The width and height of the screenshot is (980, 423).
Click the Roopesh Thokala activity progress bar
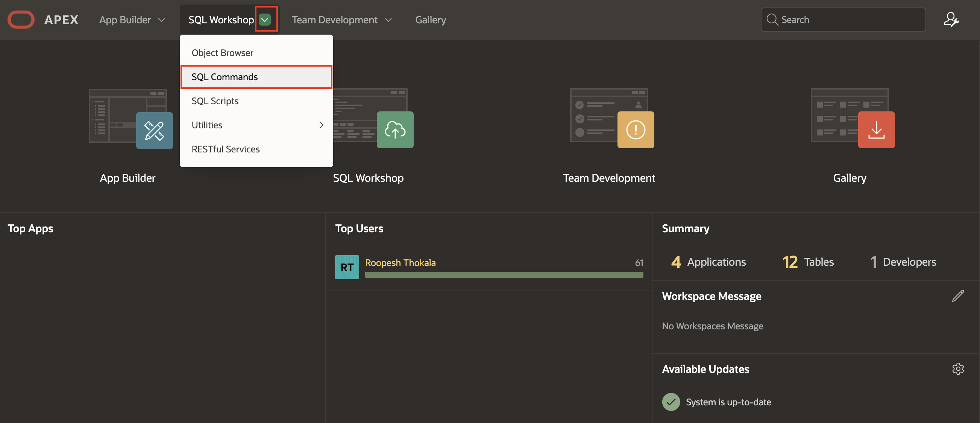(504, 274)
